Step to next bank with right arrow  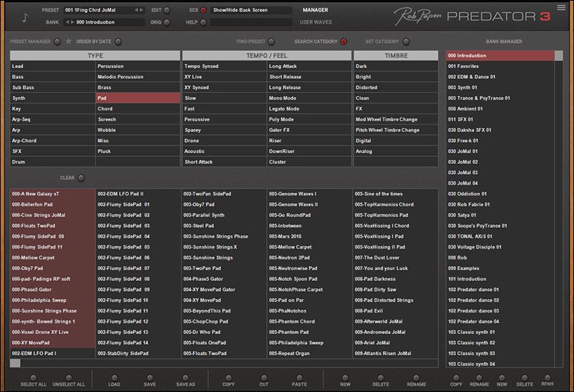click(x=72, y=22)
